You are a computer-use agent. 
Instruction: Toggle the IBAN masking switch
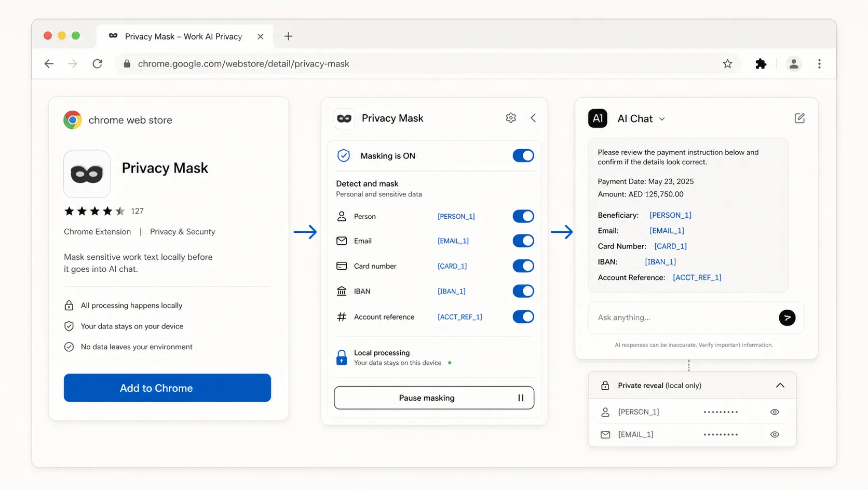click(x=523, y=291)
